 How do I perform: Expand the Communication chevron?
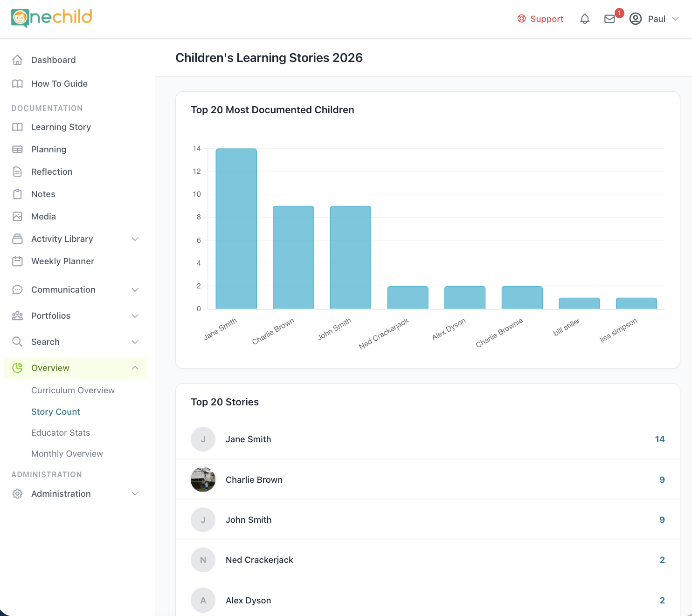coord(135,290)
